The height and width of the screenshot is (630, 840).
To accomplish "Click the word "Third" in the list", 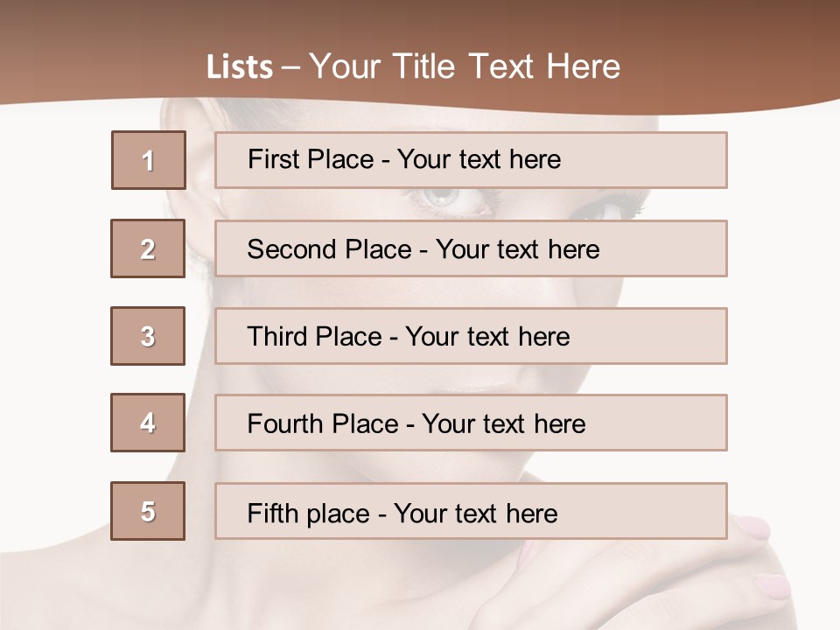I will [277, 337].
